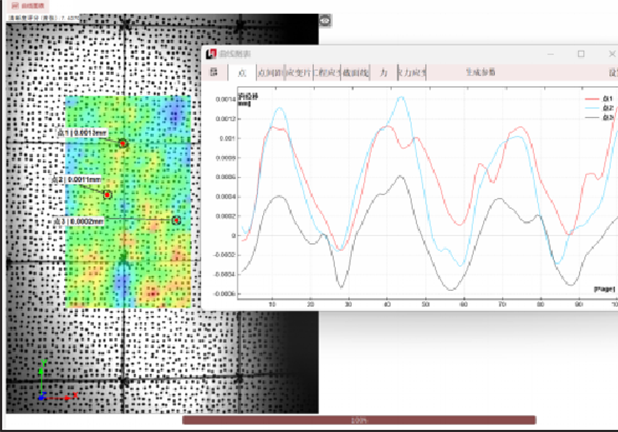
Task: Click the 设 button at toolbar right edge
Action: click(612, 72)
